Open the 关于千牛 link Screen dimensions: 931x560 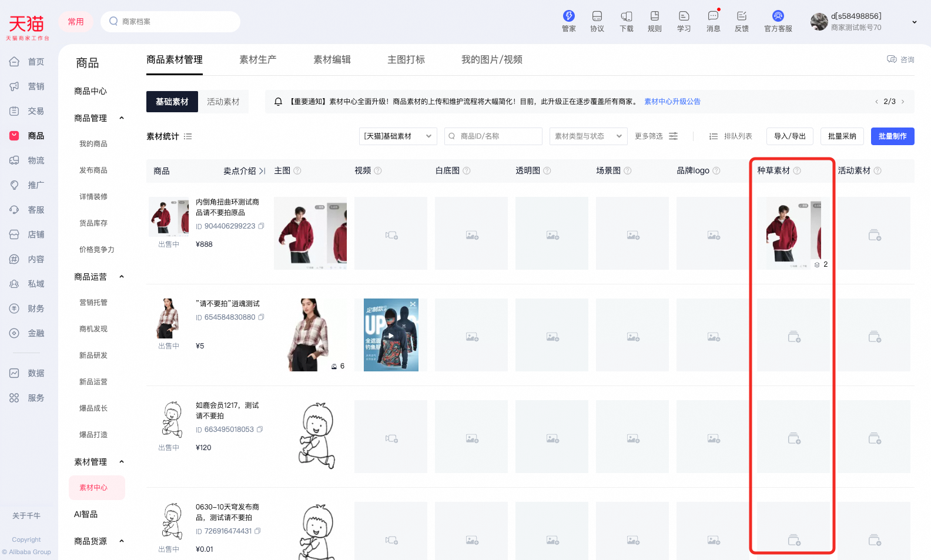pyautogui.click(x=26, y=516)
